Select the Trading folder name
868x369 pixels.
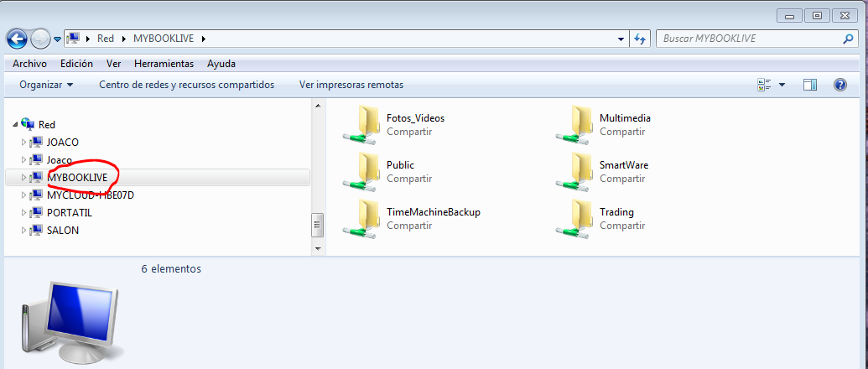click(x=616, y=212)
